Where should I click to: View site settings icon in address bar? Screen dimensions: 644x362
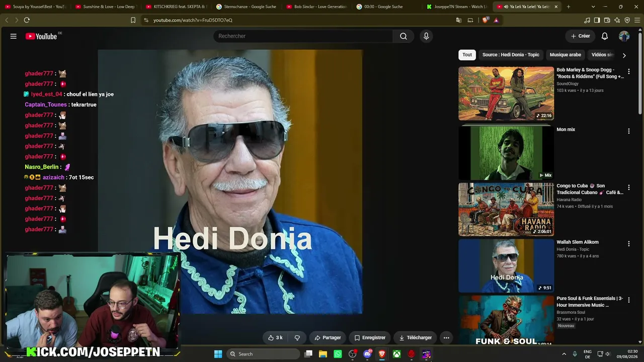point(146,20)
